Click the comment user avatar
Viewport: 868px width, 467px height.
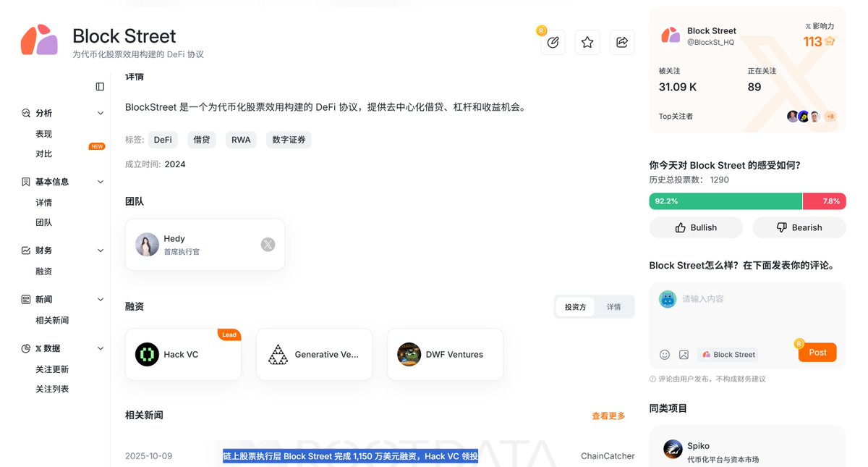coord(667,299)
